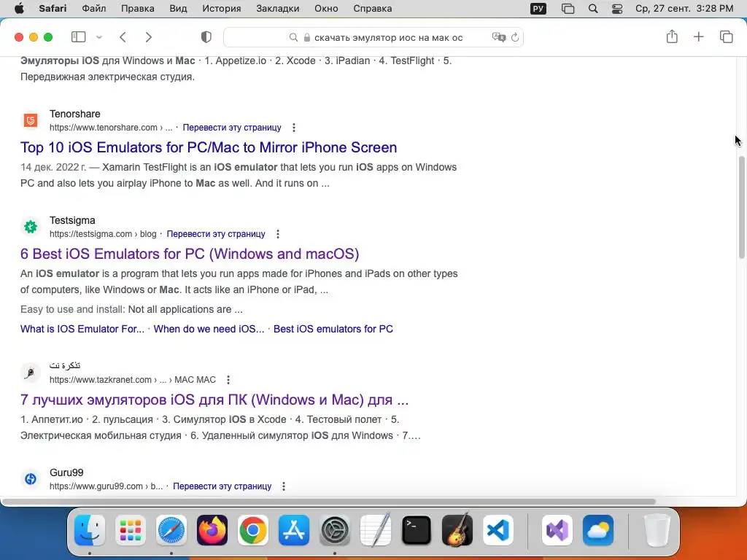
Task: Open Terminal from the Dock
Action: click(x=417, y=530)
